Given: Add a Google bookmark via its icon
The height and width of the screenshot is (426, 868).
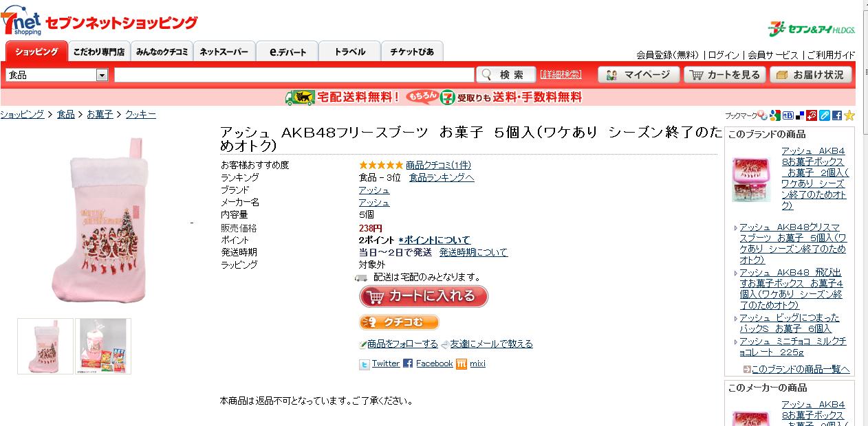Looking at the screenshot, I should 774,115.
